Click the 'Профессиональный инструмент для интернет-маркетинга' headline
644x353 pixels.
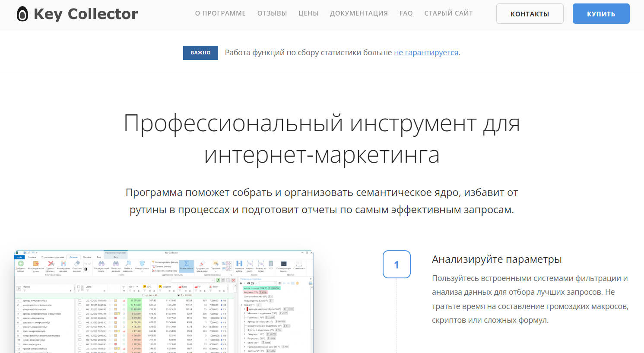coord(322,139)
